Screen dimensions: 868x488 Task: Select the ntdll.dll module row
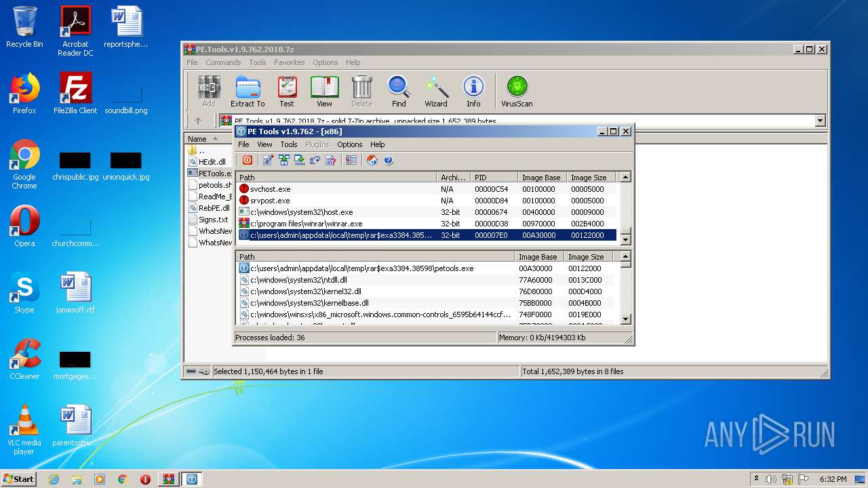pyautogui.click(x=427, y=280)
